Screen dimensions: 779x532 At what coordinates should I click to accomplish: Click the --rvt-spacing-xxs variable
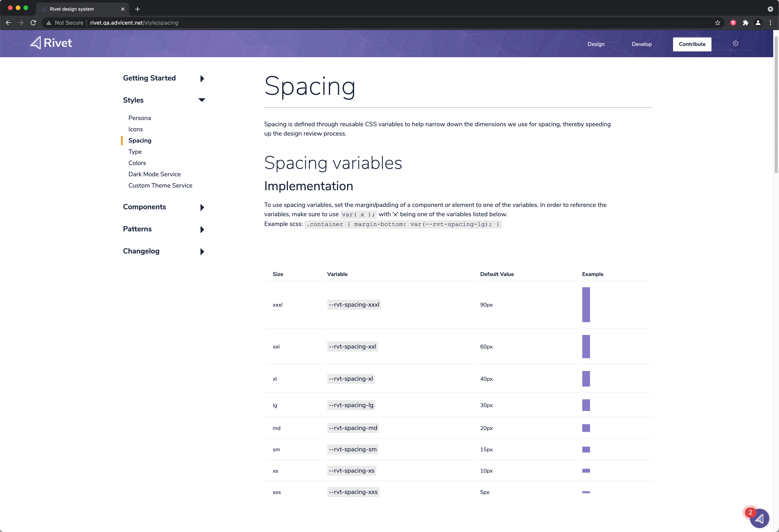[353, 492]
